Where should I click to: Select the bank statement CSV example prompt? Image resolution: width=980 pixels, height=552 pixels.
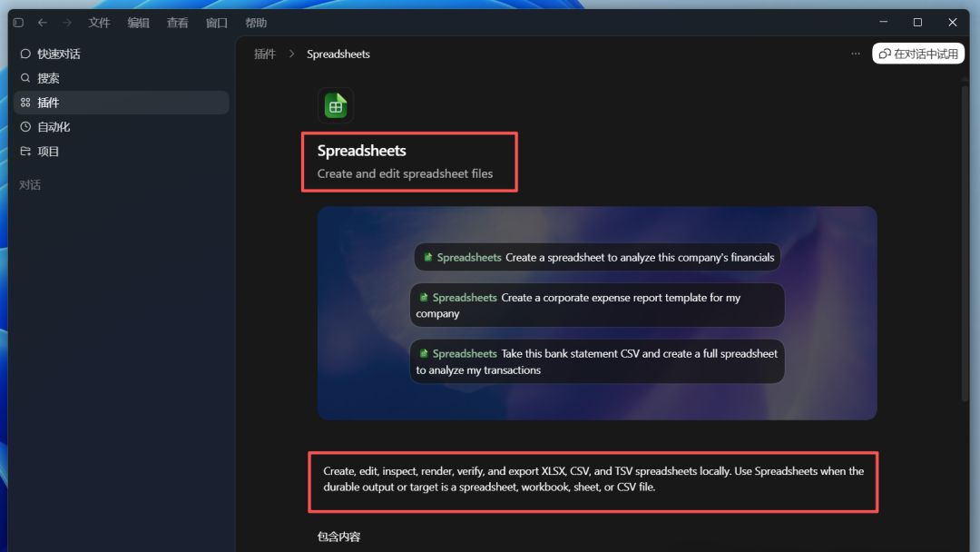pos(597,361)
